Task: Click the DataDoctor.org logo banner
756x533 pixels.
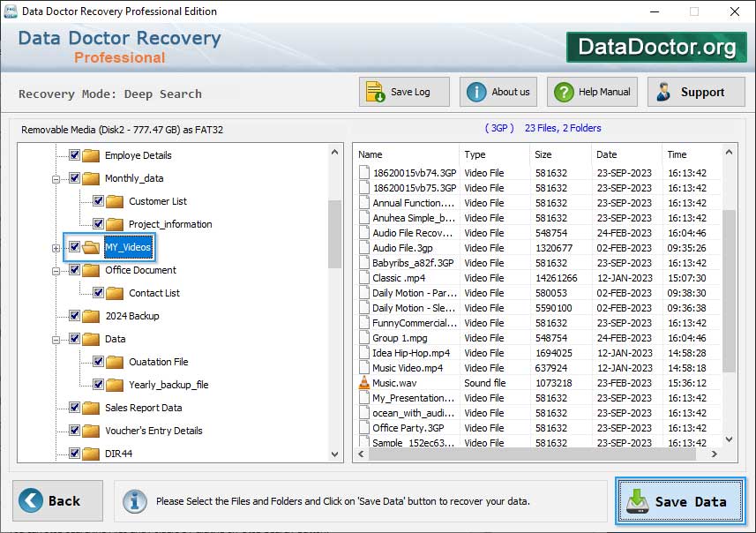Action: tap(656, 48)
